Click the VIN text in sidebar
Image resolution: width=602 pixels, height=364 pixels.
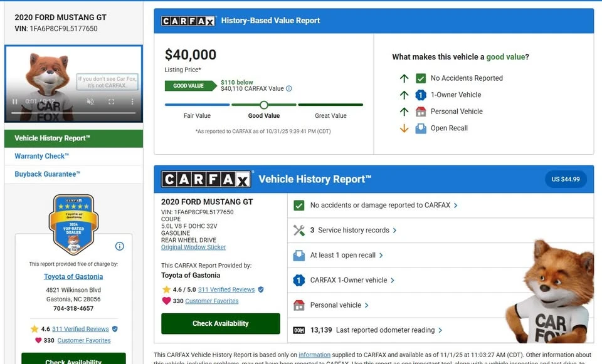pyautogui.click(x=56, y=29)
